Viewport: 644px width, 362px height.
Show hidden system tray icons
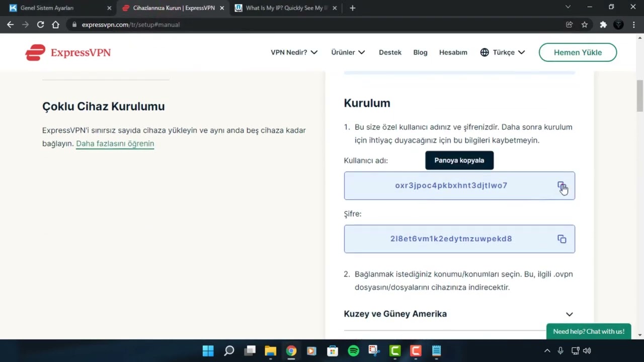pyautogui.click(x=547, y=351)
